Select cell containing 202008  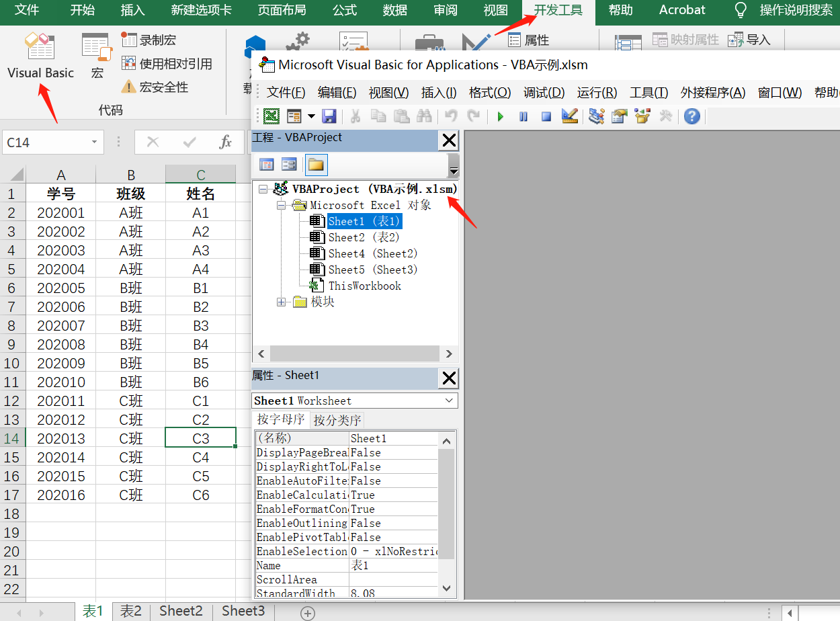[61, 345]
